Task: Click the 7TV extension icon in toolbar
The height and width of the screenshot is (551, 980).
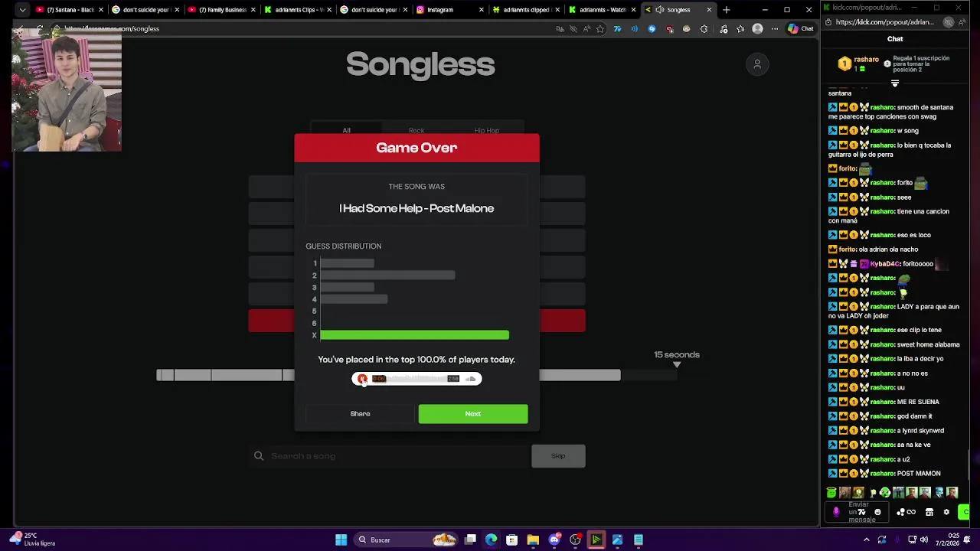Action: point(617,29)
